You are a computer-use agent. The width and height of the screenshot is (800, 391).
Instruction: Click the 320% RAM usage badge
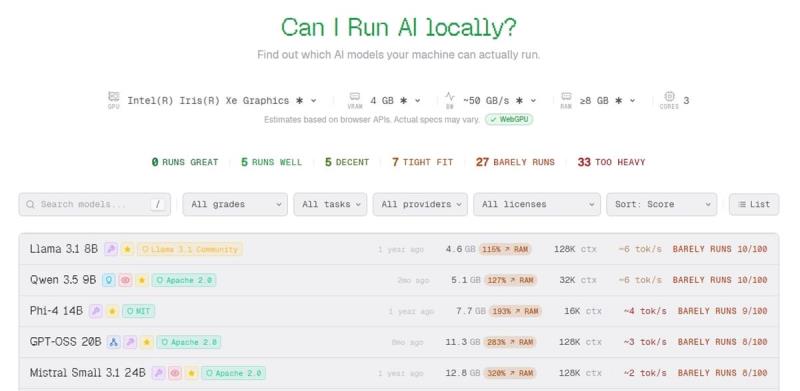pyautogui.click(x=510, y=373)
